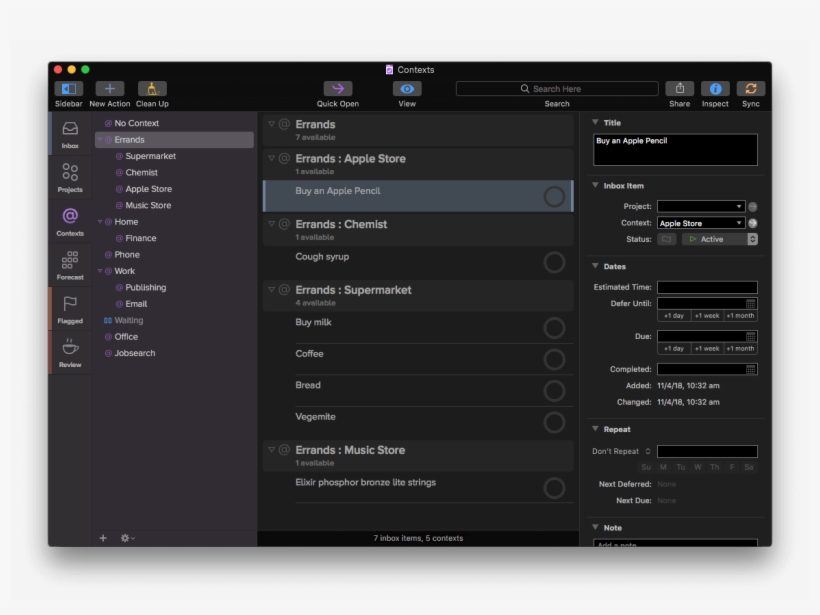Create a New Action from the toolbar
The width and height of the screenshot is (820, 615).
click(110, 89)
